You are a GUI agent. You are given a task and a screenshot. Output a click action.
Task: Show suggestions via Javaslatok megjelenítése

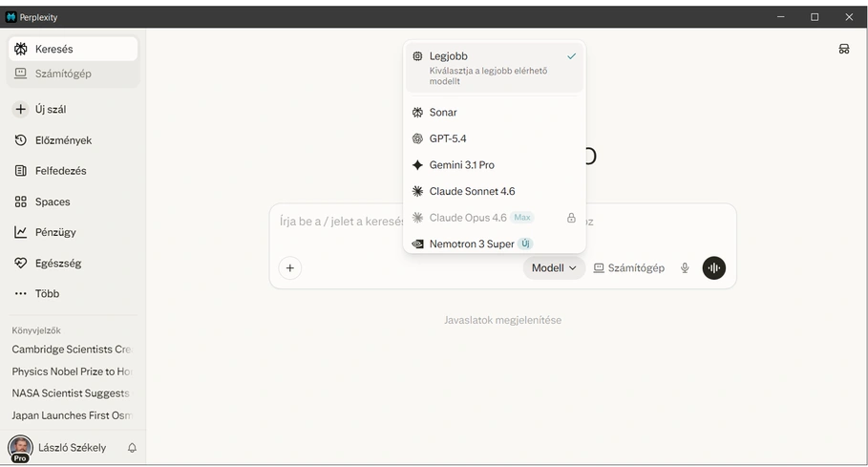coord(502,320)
